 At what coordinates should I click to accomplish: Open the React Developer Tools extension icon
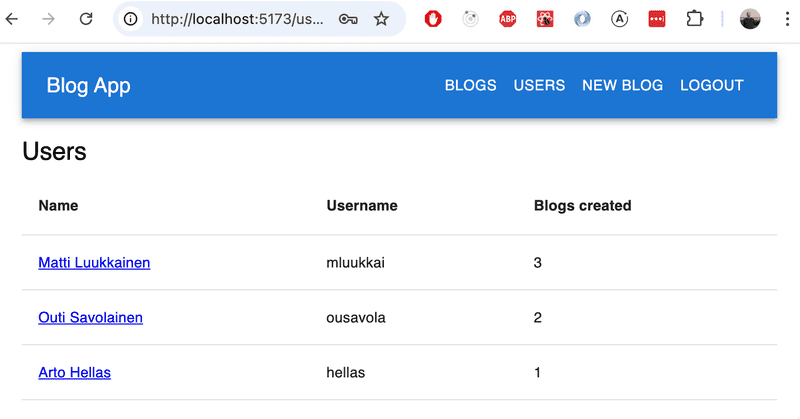point(545,19)
